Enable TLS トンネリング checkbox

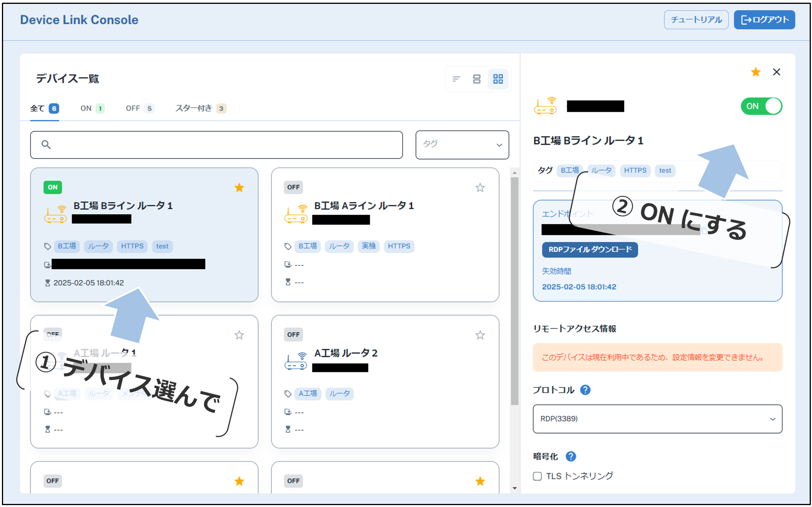pos(537,476)
